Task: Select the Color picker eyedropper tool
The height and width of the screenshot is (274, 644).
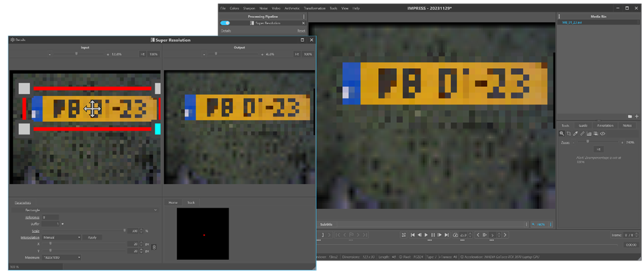Action: pos(575,133)
